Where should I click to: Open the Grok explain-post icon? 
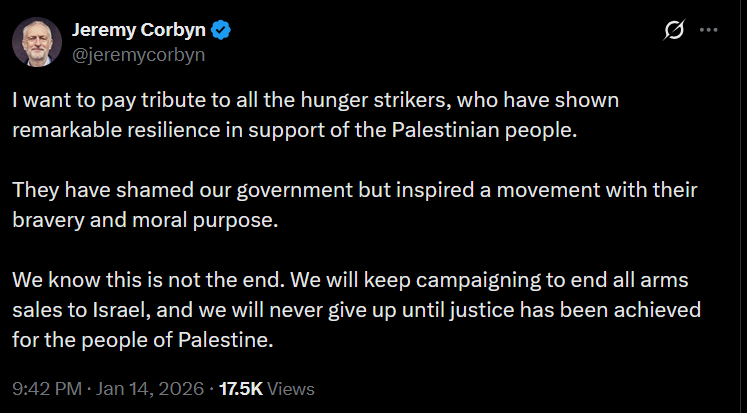click(674, 31)
